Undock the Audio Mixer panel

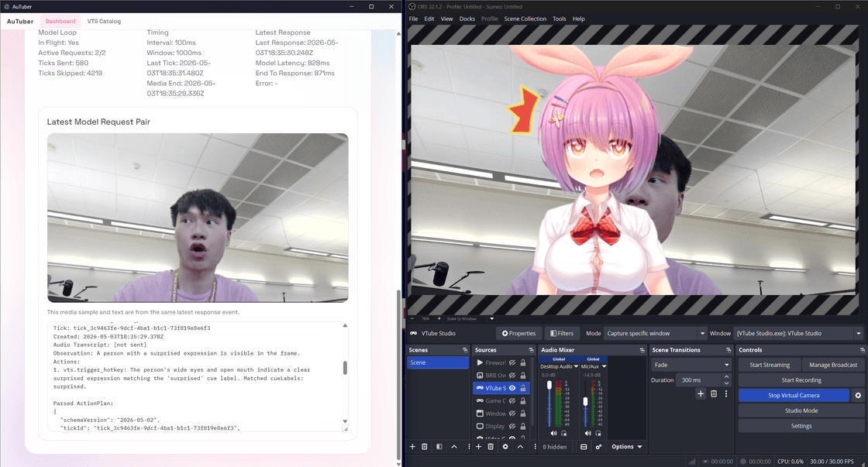pos(642,350)
